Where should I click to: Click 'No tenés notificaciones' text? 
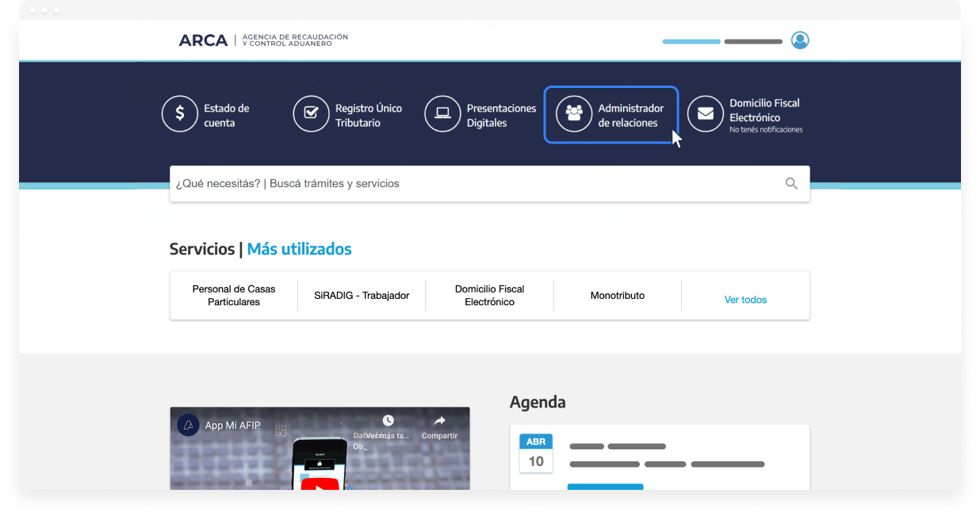point(766,130)
